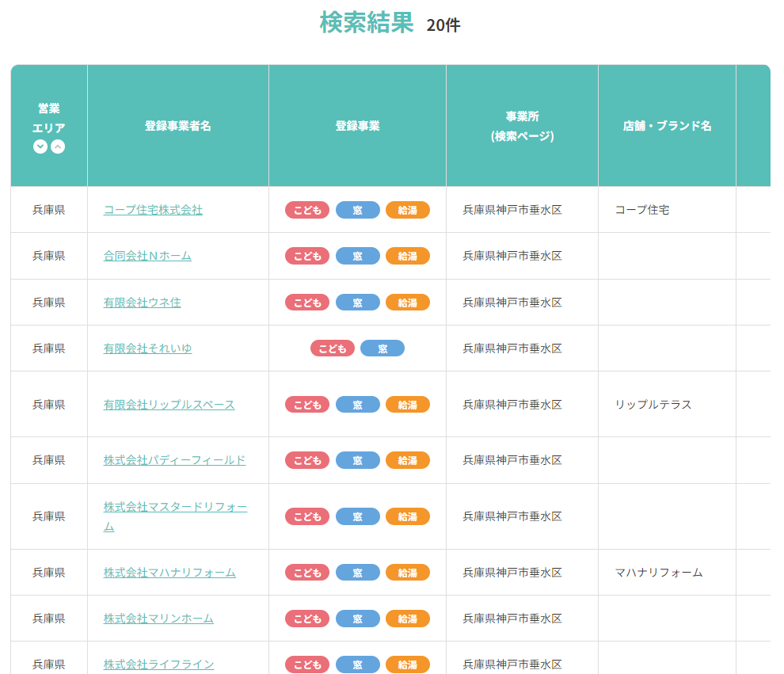
Task: Click 窓 badge in コープ住宅株式会社 row
Action: (x=357, y=210)
